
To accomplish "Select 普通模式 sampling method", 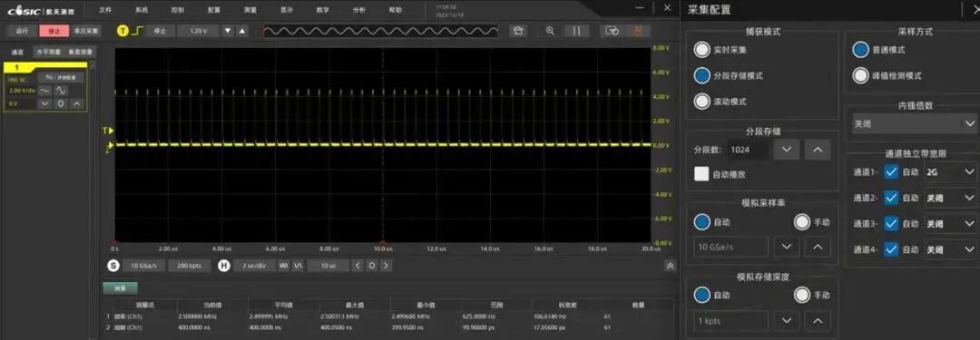I will click(x=860, y=50).
